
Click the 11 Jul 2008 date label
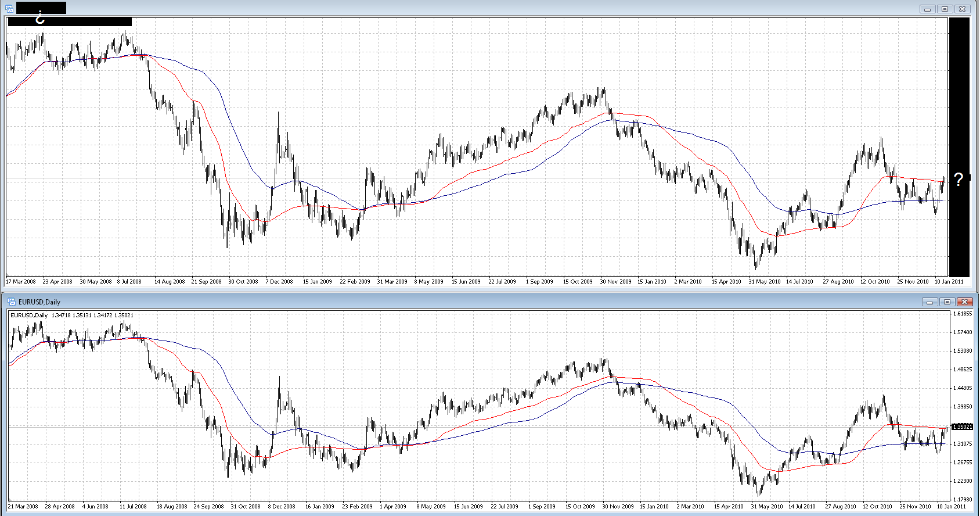133,507
